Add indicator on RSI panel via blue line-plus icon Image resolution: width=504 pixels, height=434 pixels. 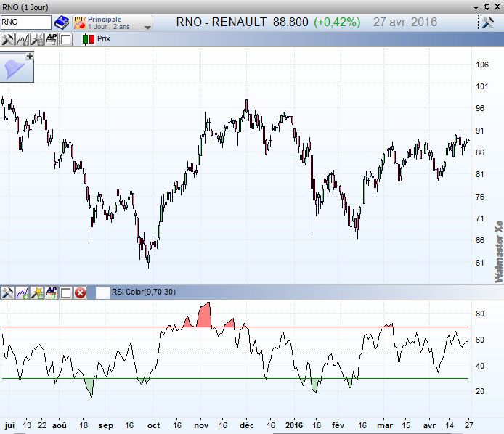point(22,292)
